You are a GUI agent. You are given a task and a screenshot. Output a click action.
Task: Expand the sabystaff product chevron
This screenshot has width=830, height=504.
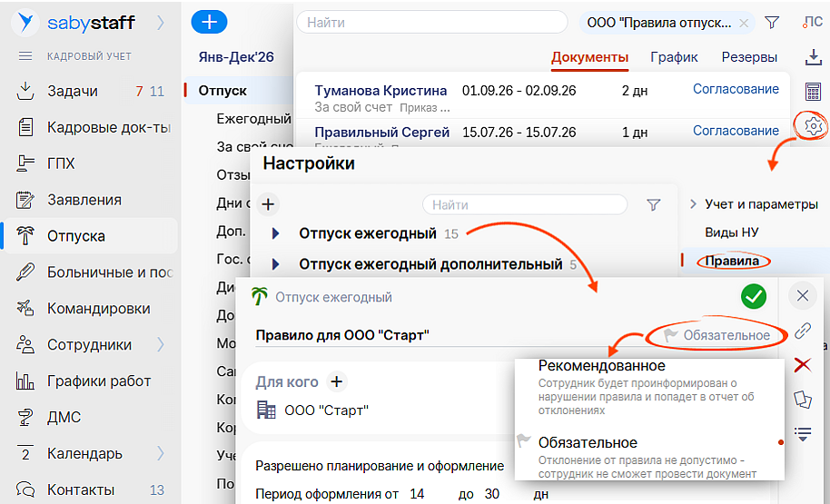point(161,23)
